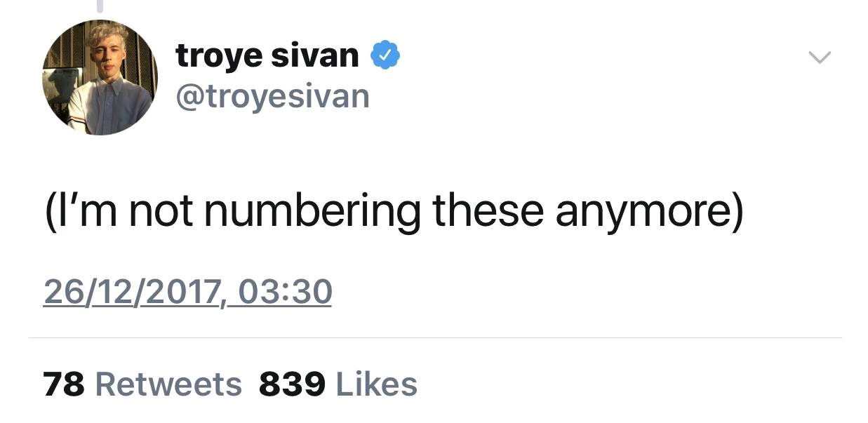Click the word sivan in the display name

point(315,55)
